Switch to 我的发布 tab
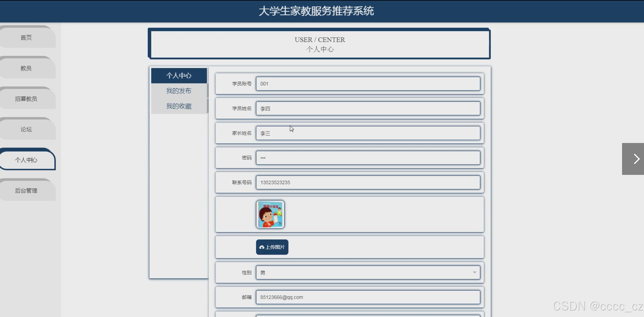 tap(179, 91)
